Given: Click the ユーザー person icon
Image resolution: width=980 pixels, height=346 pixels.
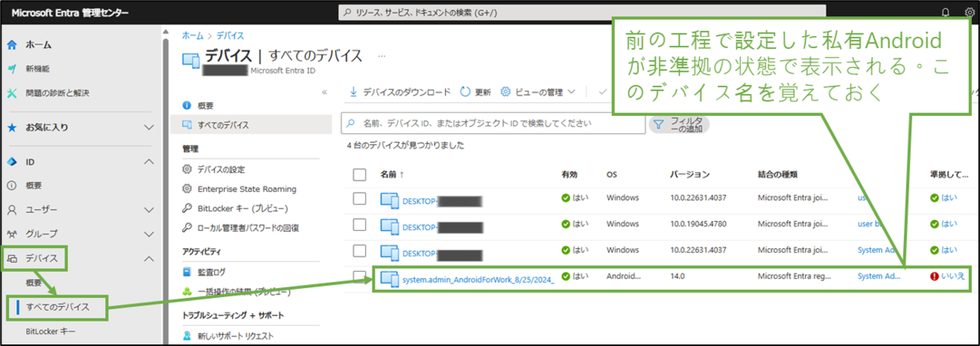Looking at the screenshot, I should pos(12,209).
